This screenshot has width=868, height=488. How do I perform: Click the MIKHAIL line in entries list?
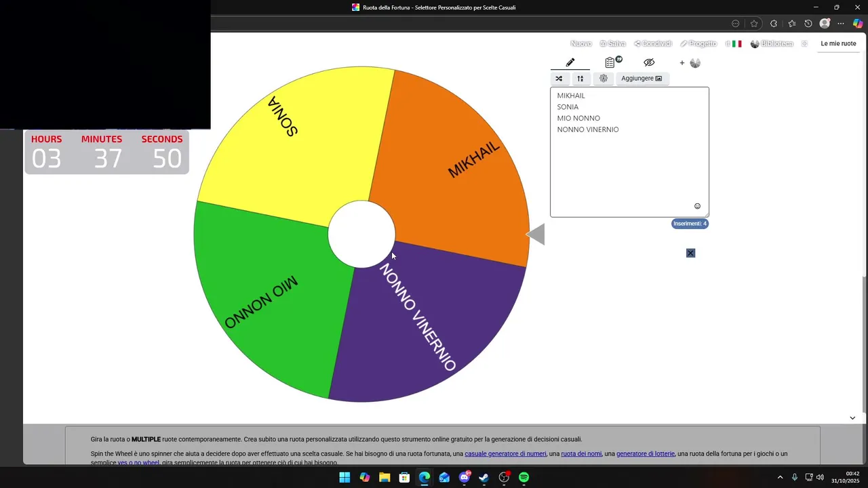point(571,96)
